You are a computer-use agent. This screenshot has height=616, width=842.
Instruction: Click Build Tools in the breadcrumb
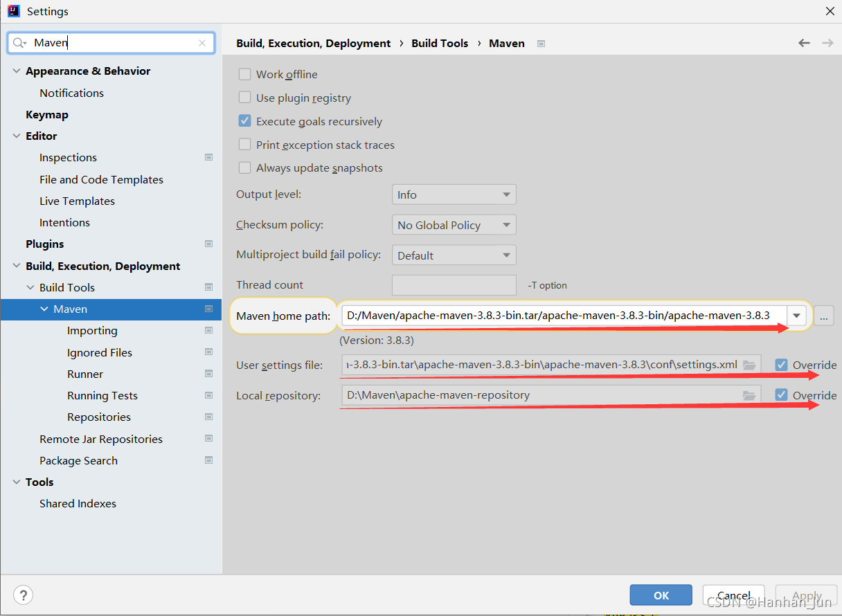(x=440, y=43)
